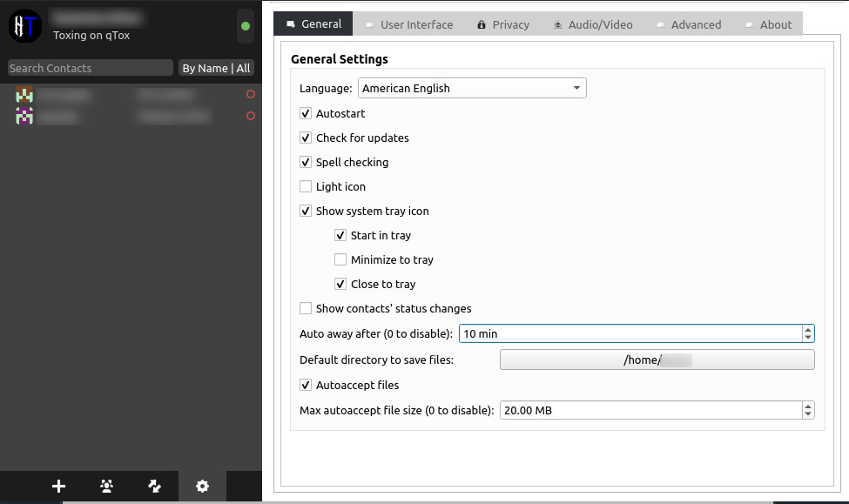Click the first contact's offline status circle
This screenshot has height=504, width=849.
click(x=250, y=94)
